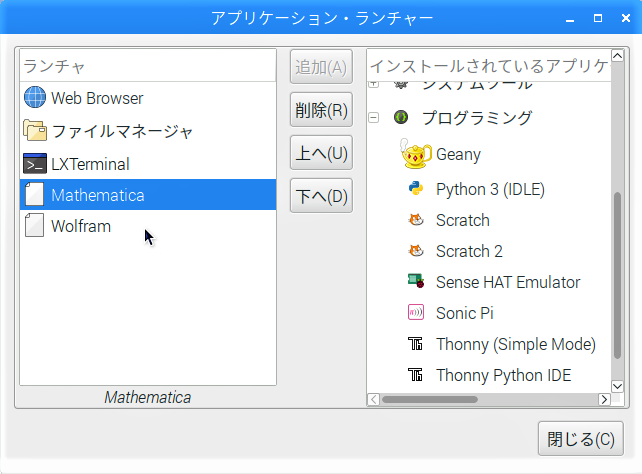Click vertical scrollbar down arrow
The height and width of the screenshot is (474, 642).
(617, 386)
